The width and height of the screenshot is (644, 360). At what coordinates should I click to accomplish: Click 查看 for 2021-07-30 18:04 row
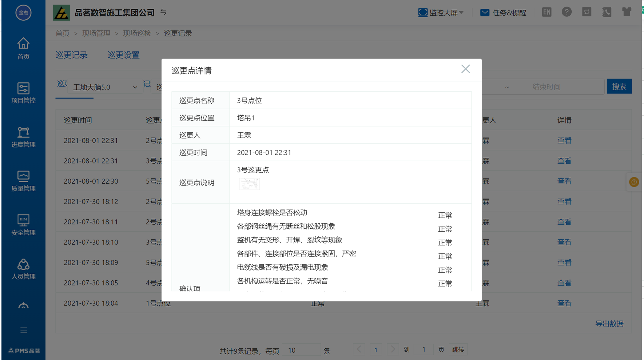click(564, 303)
